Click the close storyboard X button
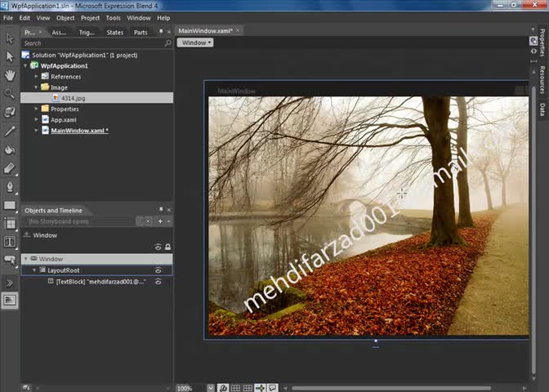This screenshot has width=549, height=392. click(x=148, y=221)
